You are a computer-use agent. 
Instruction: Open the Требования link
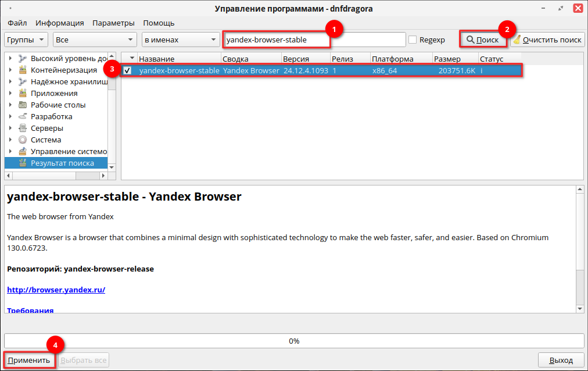pos(30,310)
